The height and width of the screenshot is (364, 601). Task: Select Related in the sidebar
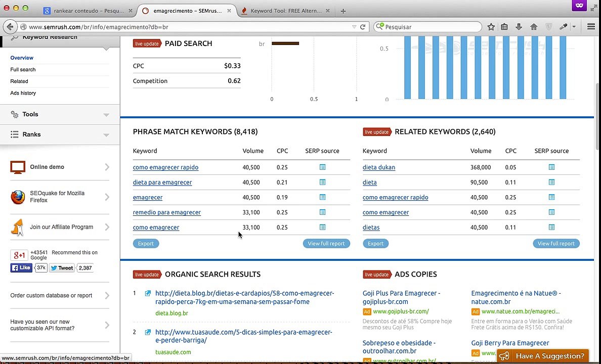click(19, 81)
